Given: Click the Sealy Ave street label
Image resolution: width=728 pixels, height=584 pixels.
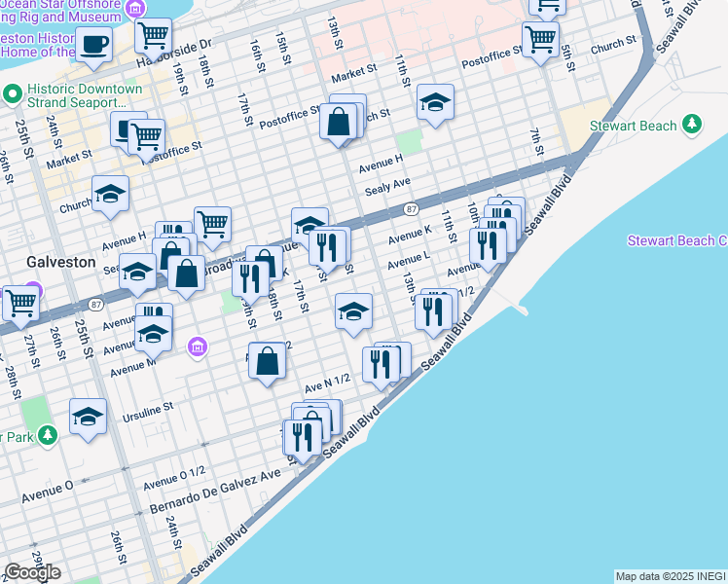Looking at the screenshot, I should (x=387, y=186).
